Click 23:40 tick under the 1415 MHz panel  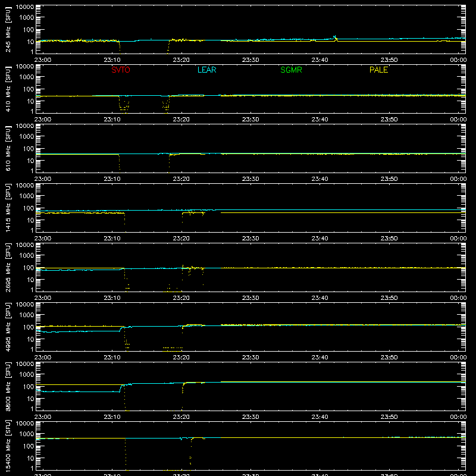320,239
